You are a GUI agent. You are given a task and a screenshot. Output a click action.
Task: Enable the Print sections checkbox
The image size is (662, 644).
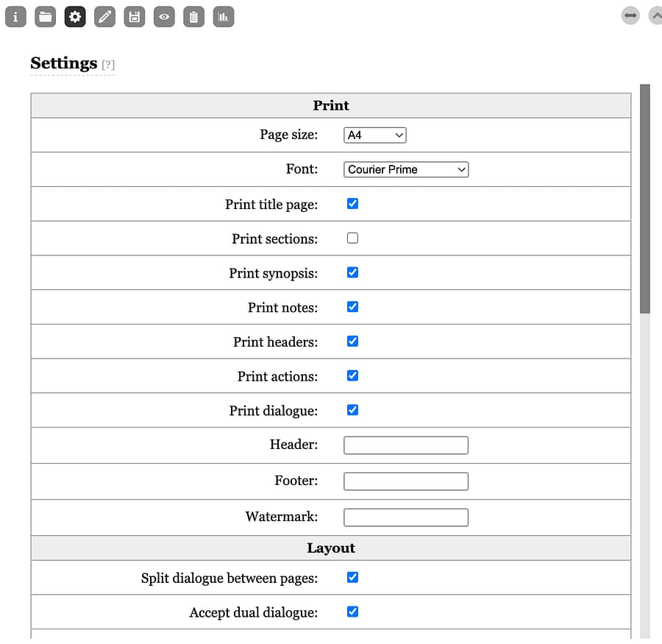pyautogui.click(x=352, y=238)
